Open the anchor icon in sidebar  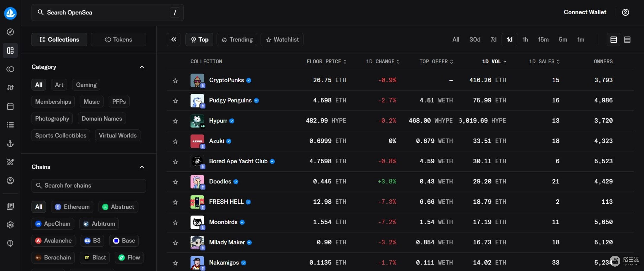[x=10, y=143]
